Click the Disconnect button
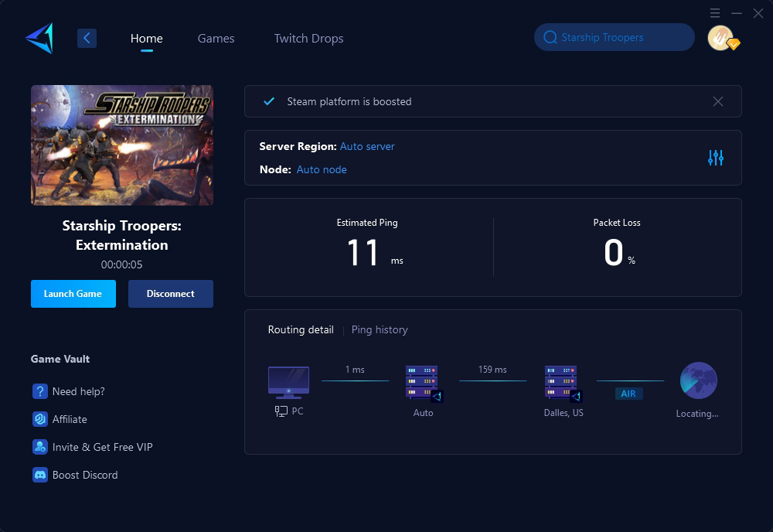Screen dimensions: 773x532 (171, 294)
